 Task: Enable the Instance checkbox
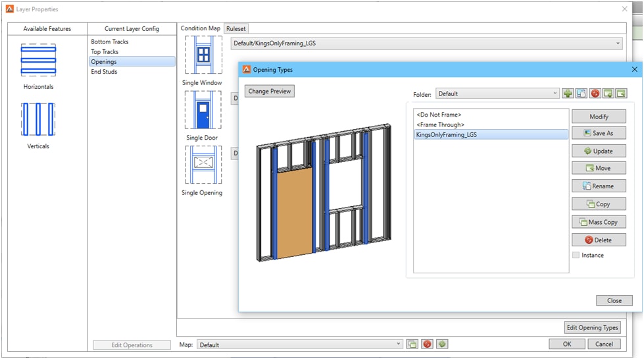coord(576,256)
